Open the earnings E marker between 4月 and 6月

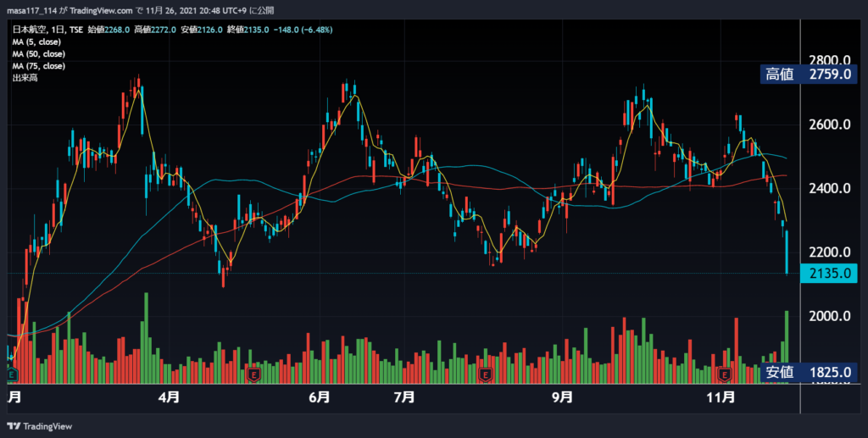point(253,375)
